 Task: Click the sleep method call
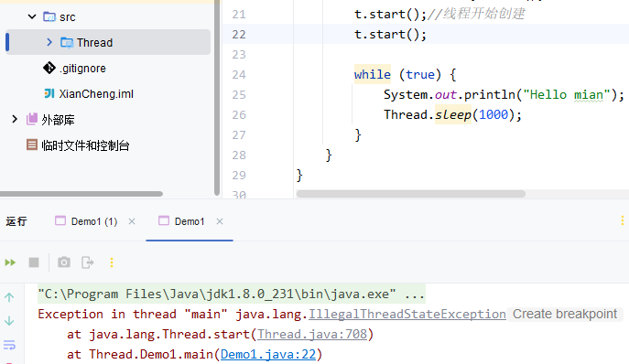(453, 114)
